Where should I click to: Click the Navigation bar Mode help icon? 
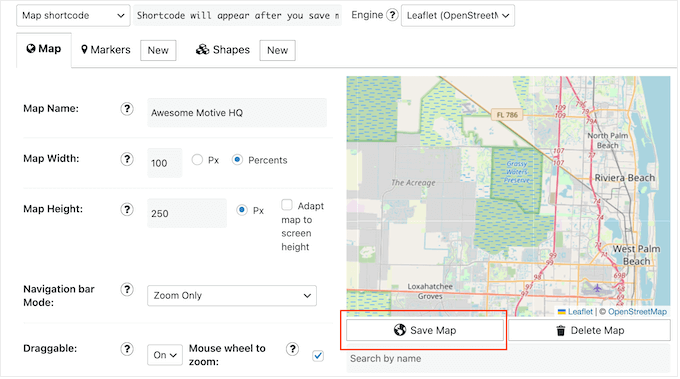click(127, 290)
